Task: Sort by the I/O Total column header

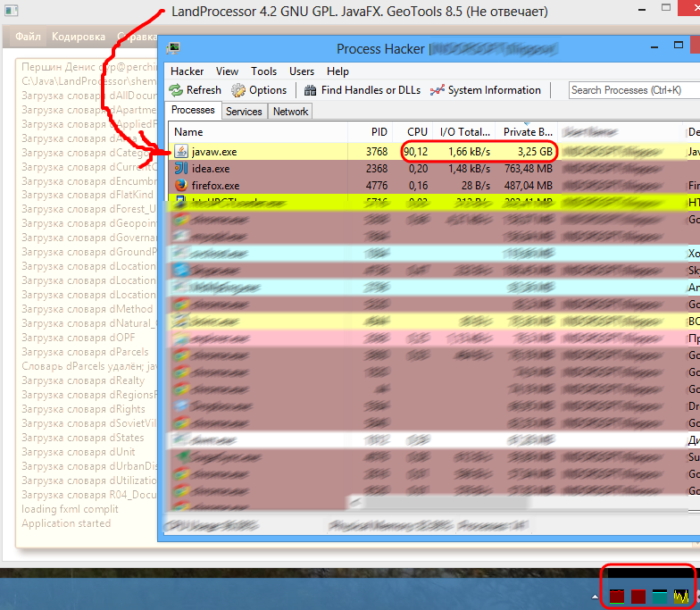Action: tap(464, 132)
